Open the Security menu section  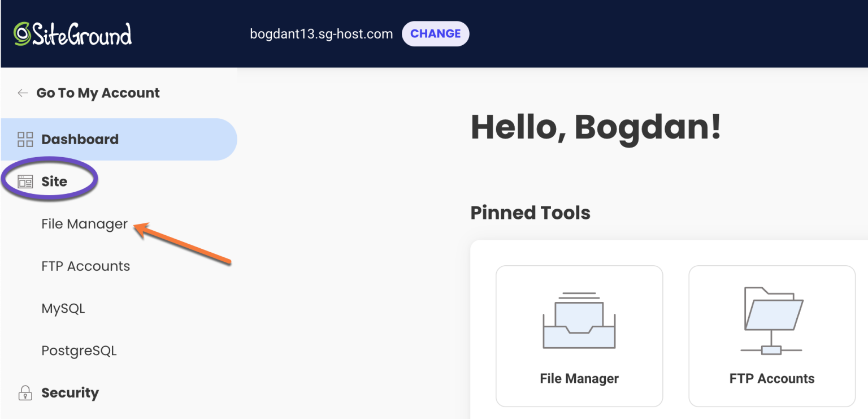click(x=70, y=392)
